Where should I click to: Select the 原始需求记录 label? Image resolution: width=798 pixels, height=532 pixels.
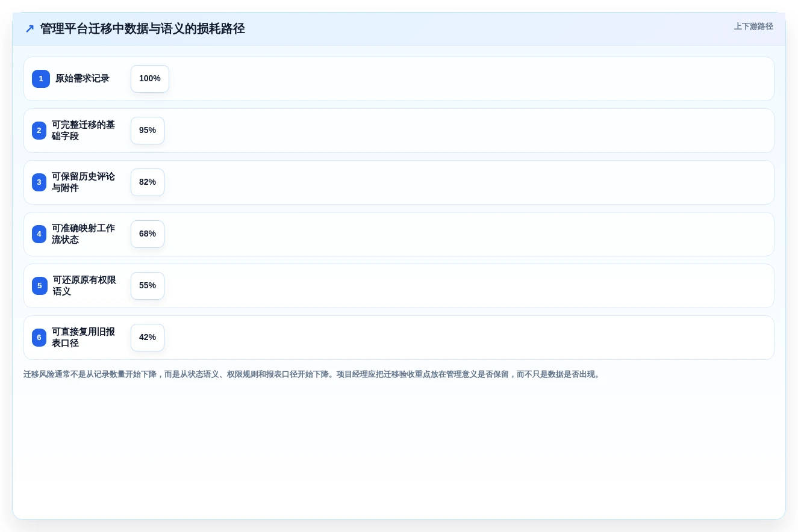tap(83, 79)
